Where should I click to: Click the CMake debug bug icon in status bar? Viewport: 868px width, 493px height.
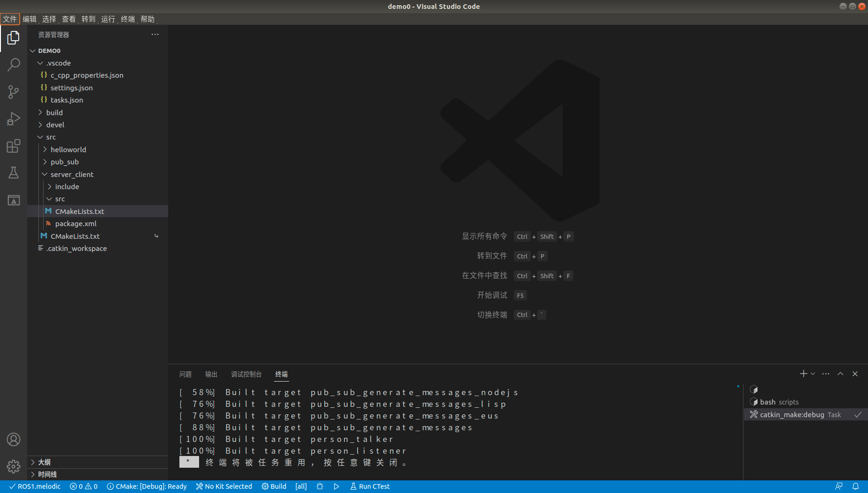(320, 486)
